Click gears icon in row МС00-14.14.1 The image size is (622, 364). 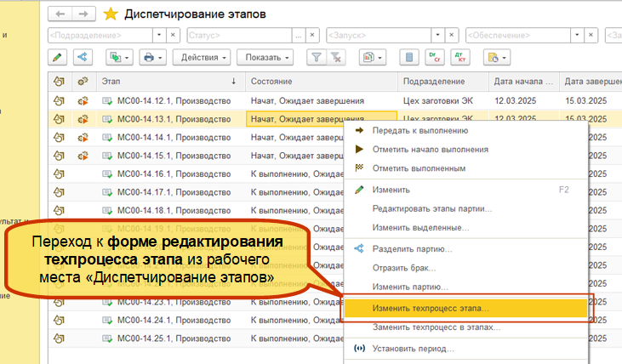pos(83,138)
